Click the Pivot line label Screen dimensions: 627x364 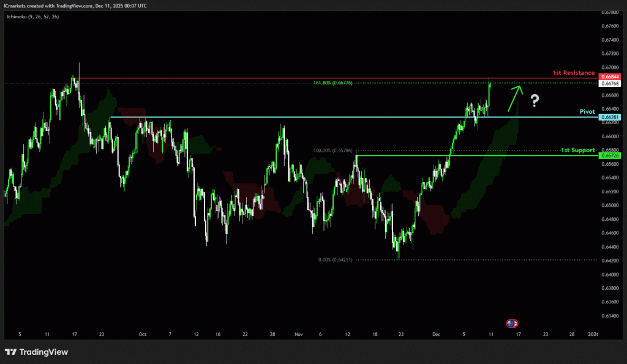click(587, 112)
